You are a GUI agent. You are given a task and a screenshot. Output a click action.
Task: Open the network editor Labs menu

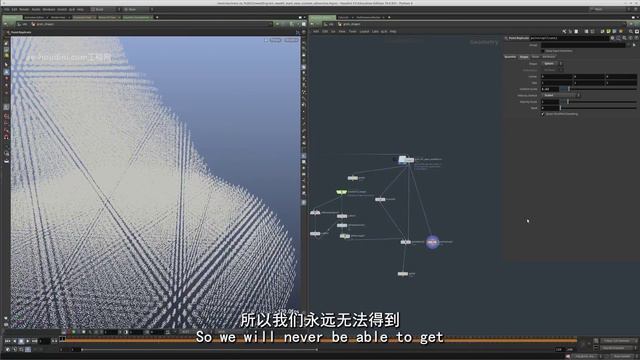tap(375, 31)
